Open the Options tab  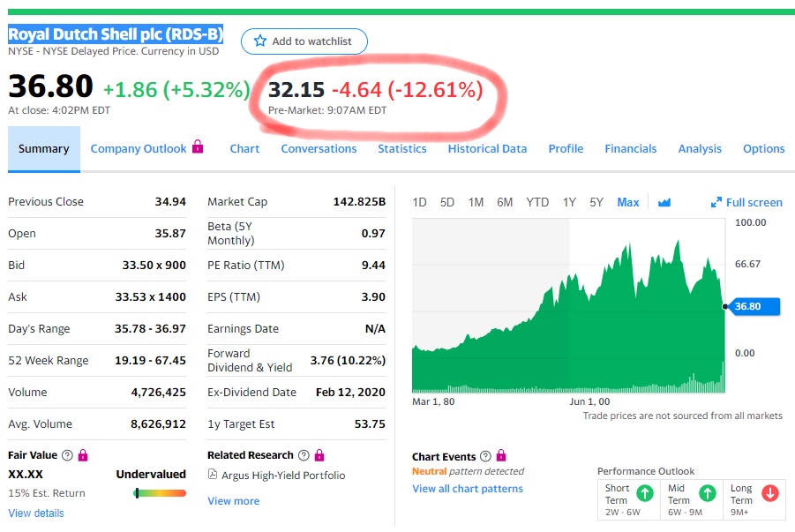pos(763,148)
